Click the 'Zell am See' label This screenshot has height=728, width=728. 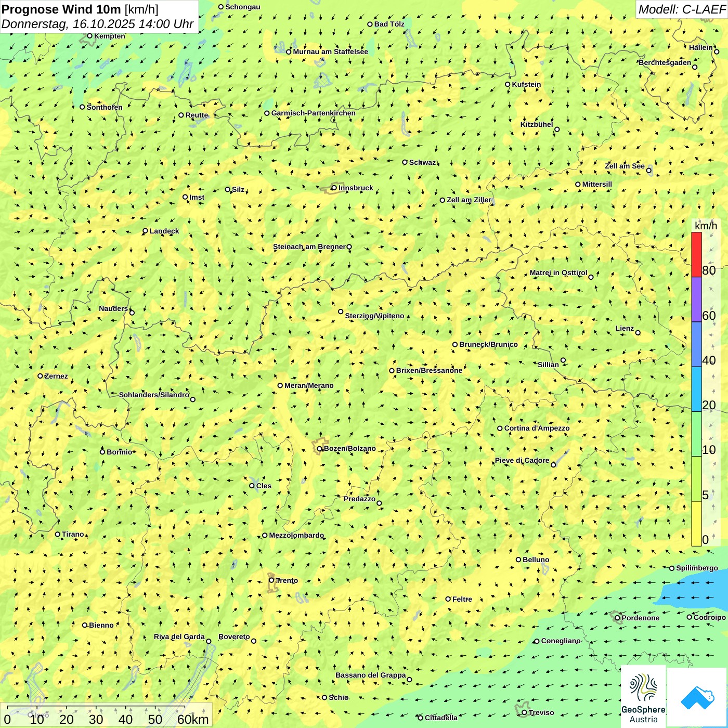[625, 166]
